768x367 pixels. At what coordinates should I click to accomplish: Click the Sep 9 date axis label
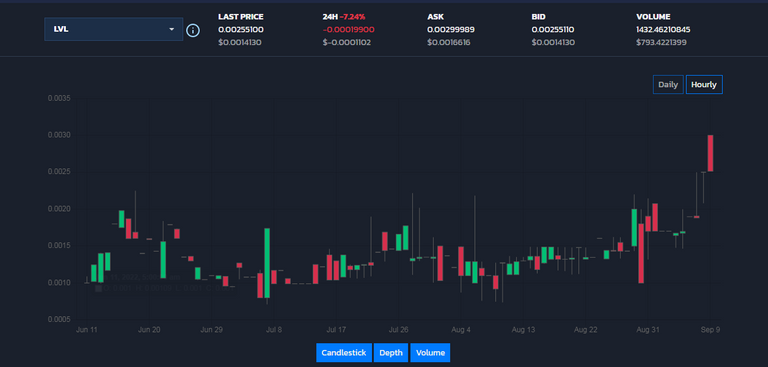[x=710, y=330]
